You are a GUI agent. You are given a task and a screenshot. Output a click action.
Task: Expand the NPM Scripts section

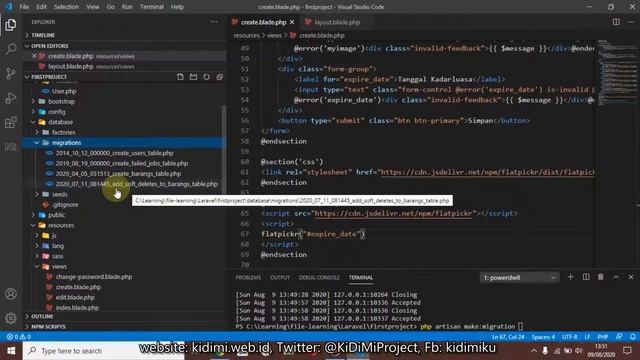point(48,327)
